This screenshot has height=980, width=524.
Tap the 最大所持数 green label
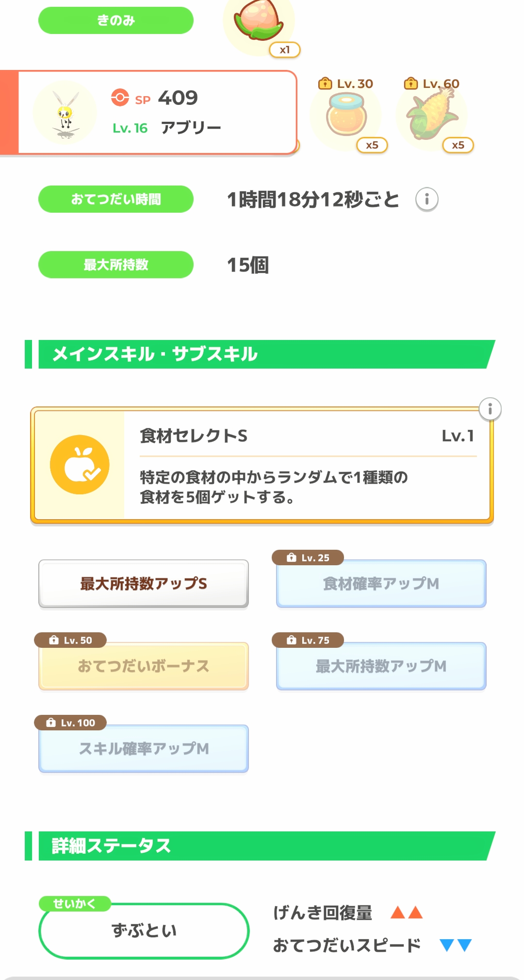(116, 265)
